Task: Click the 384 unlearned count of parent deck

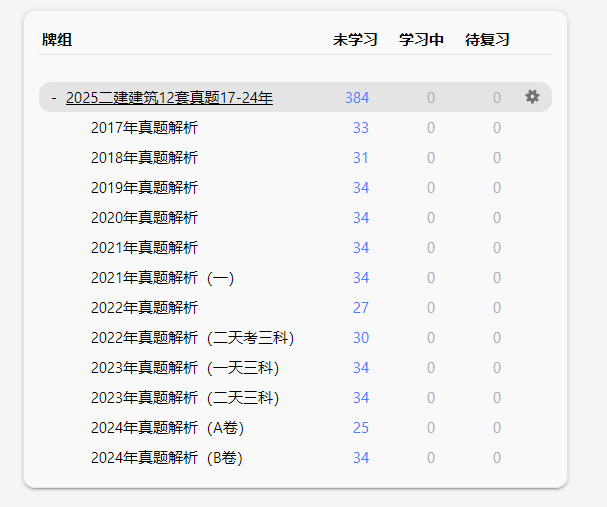Action: pos(357,98)
